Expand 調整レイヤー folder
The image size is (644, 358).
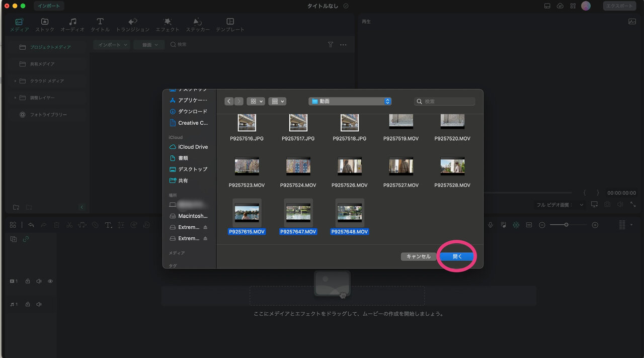[15, 98]
